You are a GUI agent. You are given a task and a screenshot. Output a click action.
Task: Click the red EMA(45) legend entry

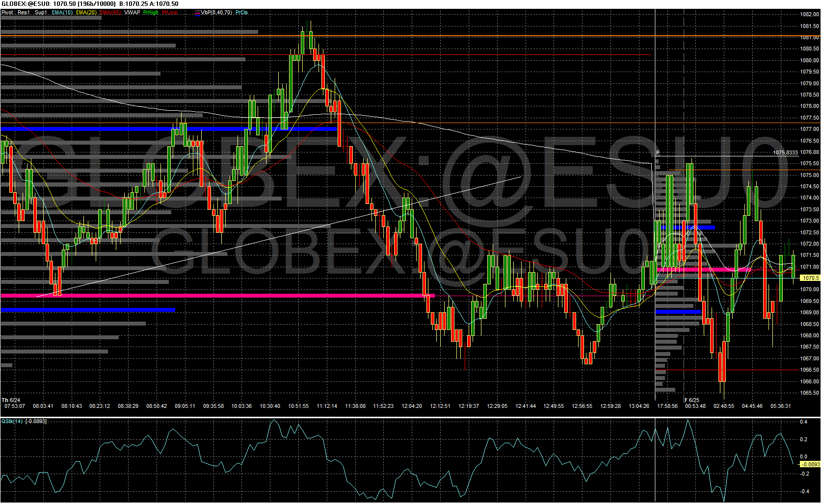110,13
